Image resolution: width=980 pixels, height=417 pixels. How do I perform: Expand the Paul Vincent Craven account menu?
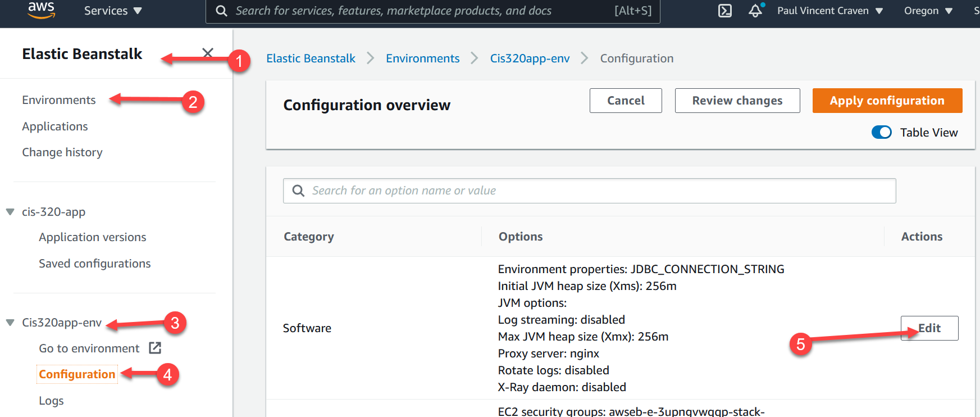point(830,11)
